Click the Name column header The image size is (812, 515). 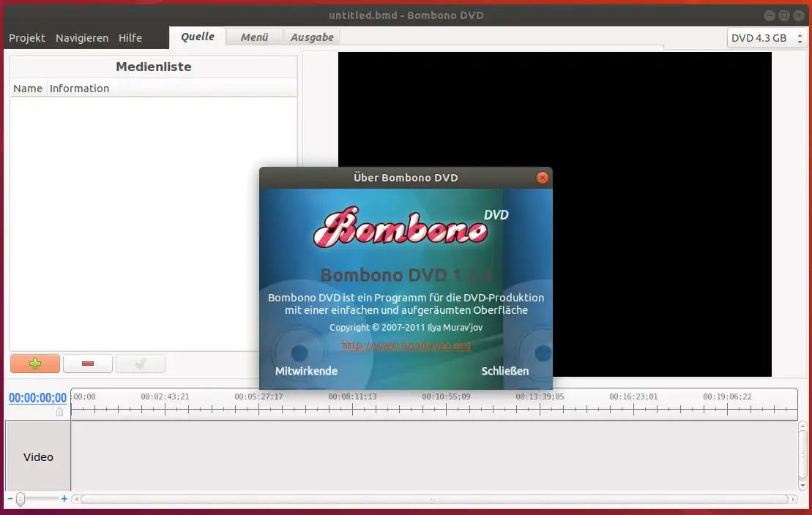pos(28,89)
